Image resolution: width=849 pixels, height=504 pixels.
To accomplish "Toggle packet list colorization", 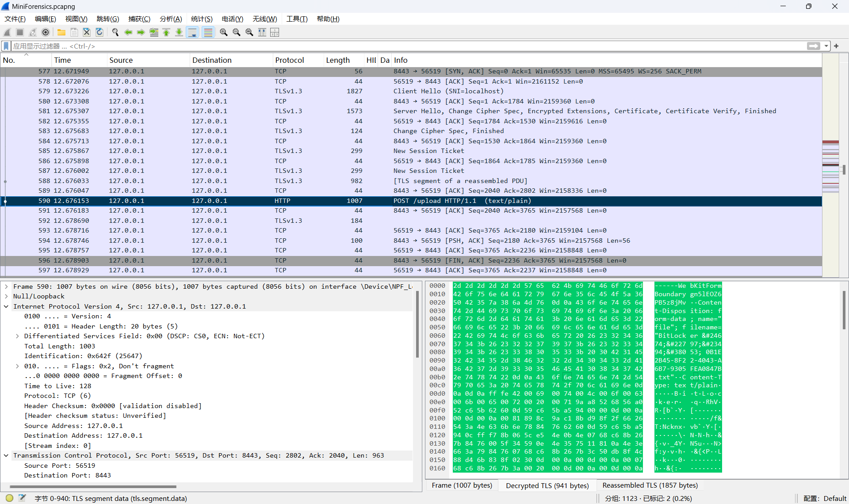I will [x=208, y=32].
